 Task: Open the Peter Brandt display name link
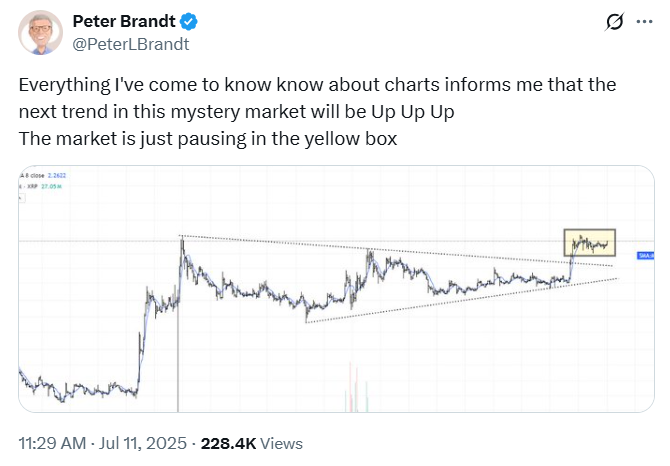coord(124,21)
